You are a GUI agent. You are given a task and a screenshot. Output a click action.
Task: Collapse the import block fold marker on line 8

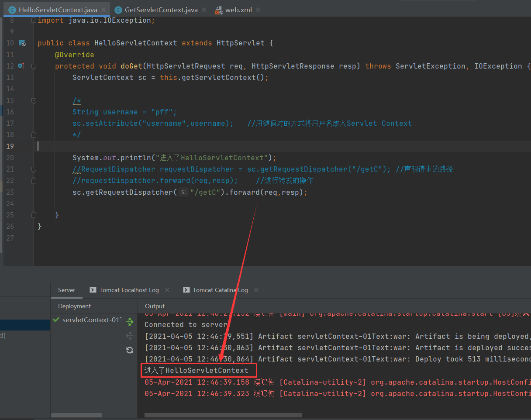(x=34, y=21)
